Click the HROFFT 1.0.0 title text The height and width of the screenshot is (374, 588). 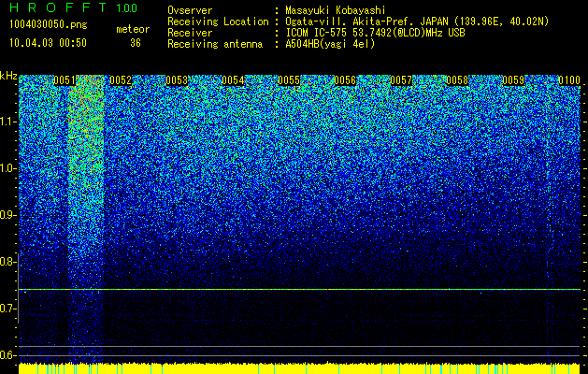pyautogui.click(x=74, y=7)
